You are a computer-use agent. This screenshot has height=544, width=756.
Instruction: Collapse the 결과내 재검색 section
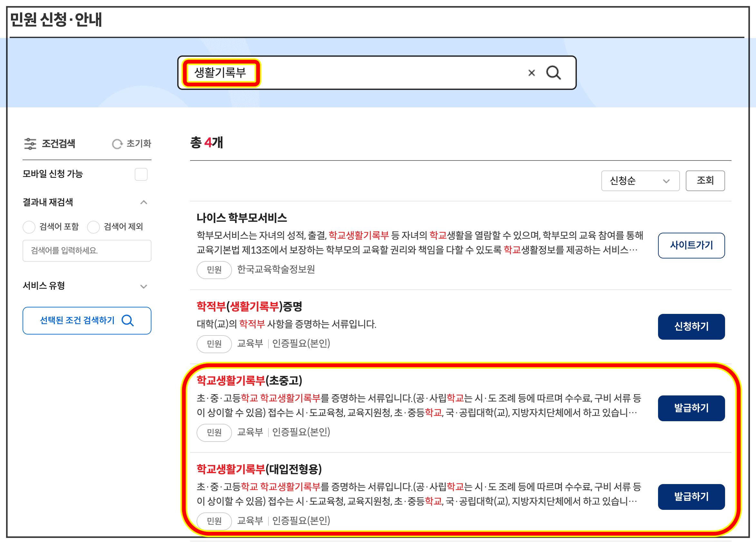click(144, 202)
